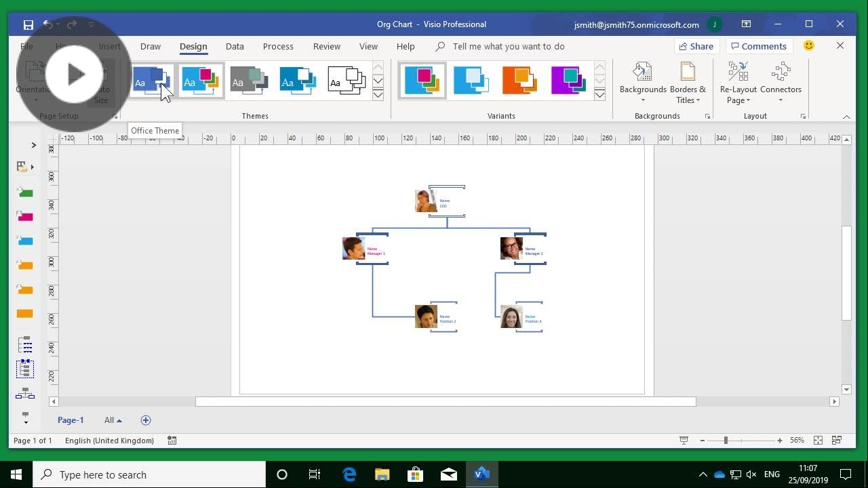Open the Help tab
The height and width of the screenshot is (488, 868).
(406, 47)
